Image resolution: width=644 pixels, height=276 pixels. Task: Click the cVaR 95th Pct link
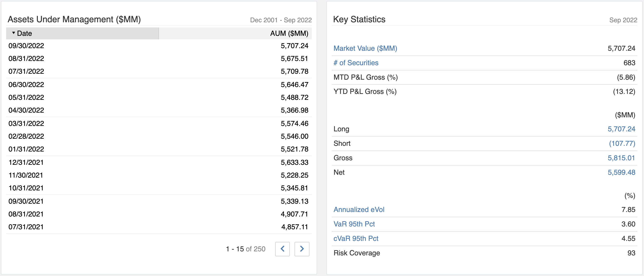pyautogui.click(x=356, y=239)
